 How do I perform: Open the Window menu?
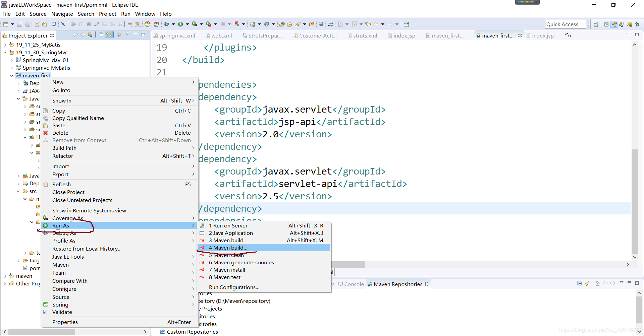click(145, 14)
